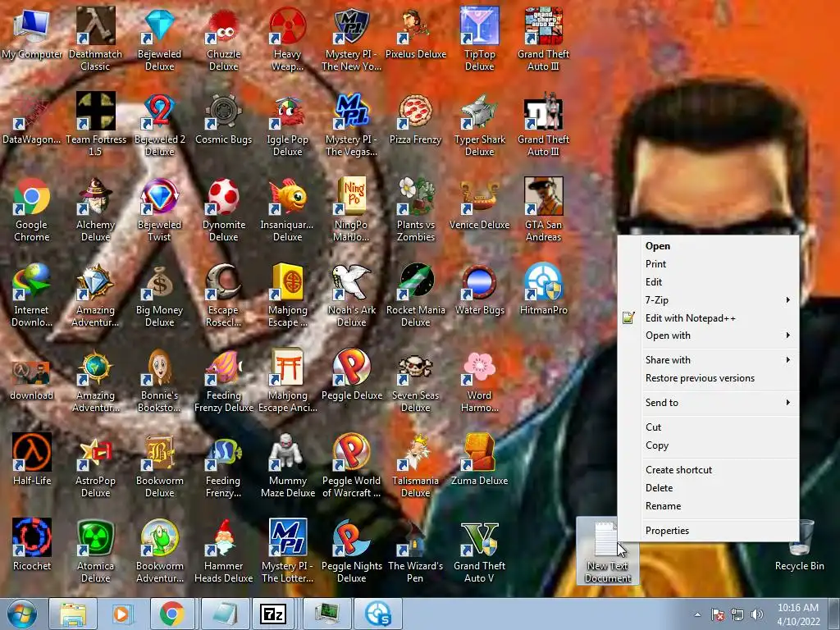Click the HitmanPro desktop icon
Viewport: 840px width, 630px height.
(543, 290)
